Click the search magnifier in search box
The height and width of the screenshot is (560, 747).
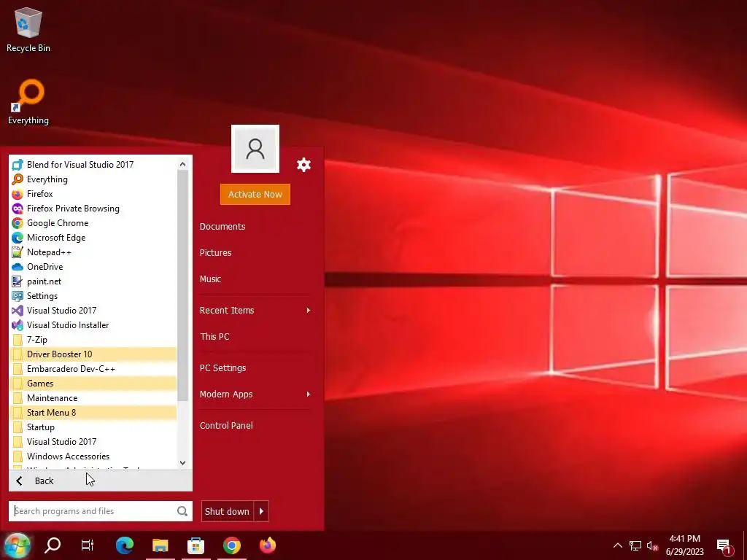point(182,511)
